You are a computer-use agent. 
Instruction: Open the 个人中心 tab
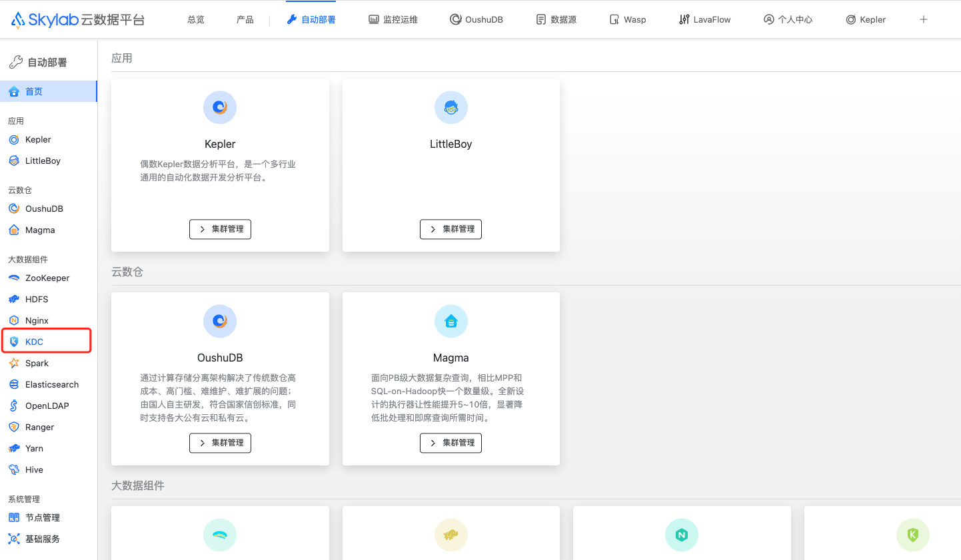(x=788, y=20)
